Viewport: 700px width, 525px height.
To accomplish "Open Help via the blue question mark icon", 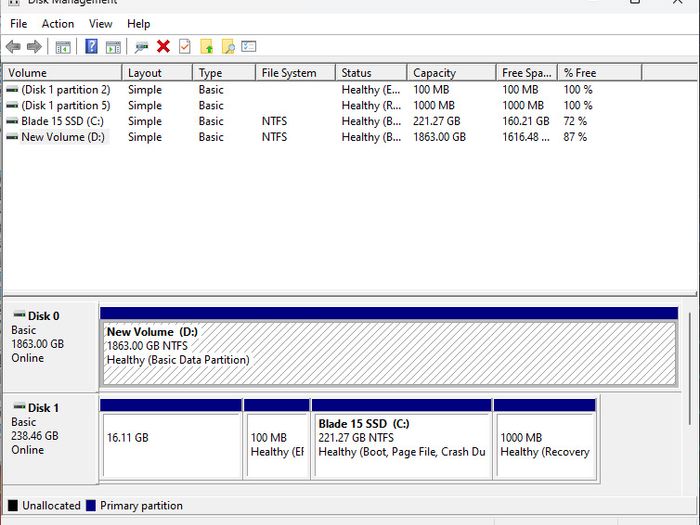I will (92, 46).
